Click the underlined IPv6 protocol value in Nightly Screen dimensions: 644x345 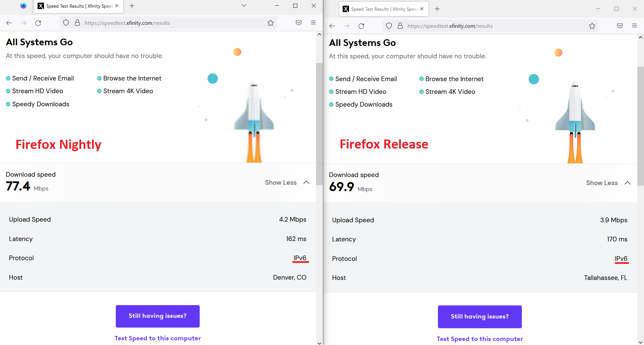pyautogui.click(x=300, y=258)
